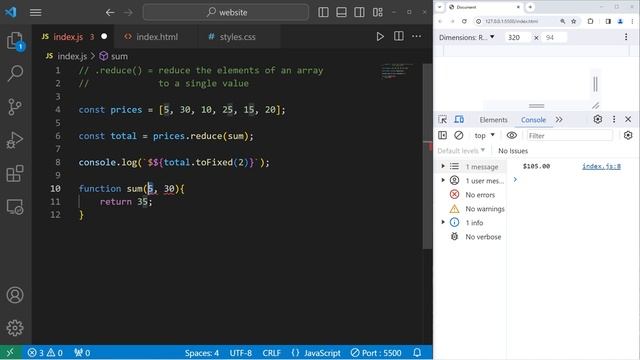Open editor More Actions ellipsis
The image size is (640, 360).
(416, 36)
